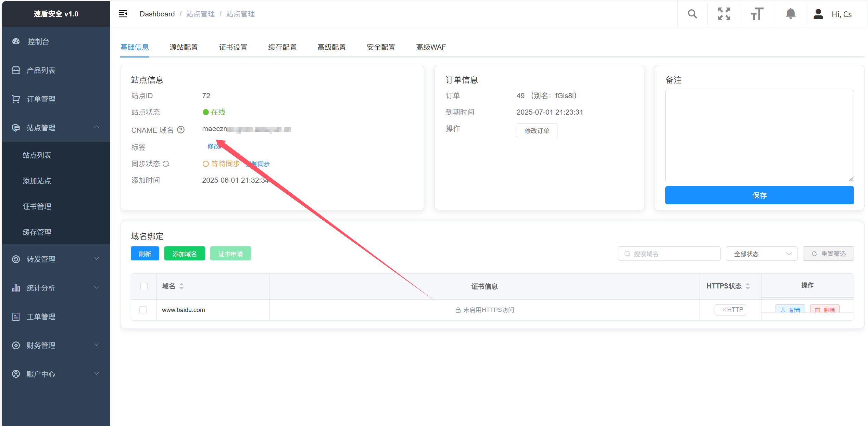Image resolution: width=868 pixels, height=426 pixels.
Task: Click the search magnifier icon in header
Action: click(x=692, y=14)
